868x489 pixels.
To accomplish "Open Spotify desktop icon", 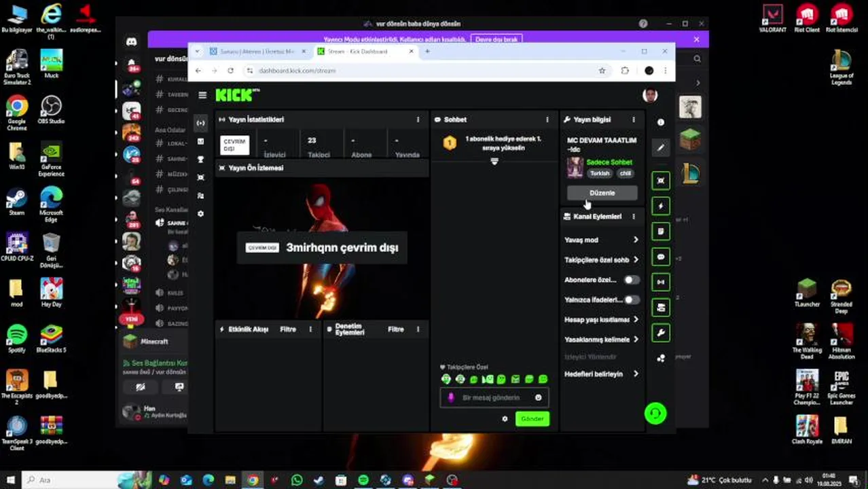I will 17,338.
